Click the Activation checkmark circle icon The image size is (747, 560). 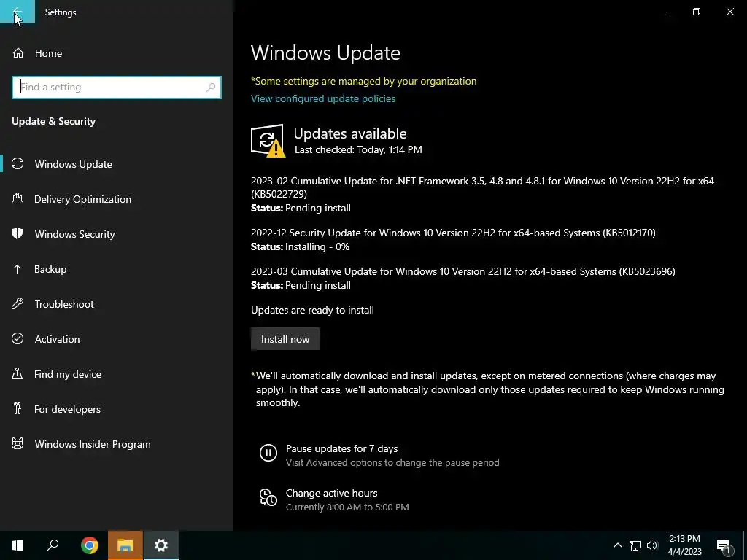pyautogui.click(x=18, y=338)
